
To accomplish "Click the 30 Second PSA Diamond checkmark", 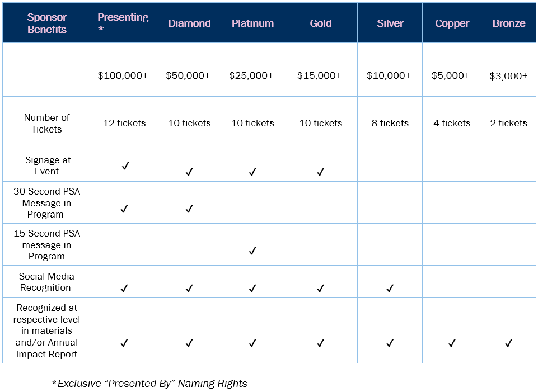I will click(189, 209).
